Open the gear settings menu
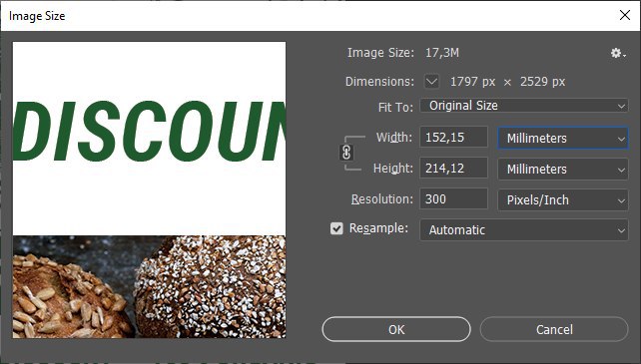 click(x=618, y=53)
